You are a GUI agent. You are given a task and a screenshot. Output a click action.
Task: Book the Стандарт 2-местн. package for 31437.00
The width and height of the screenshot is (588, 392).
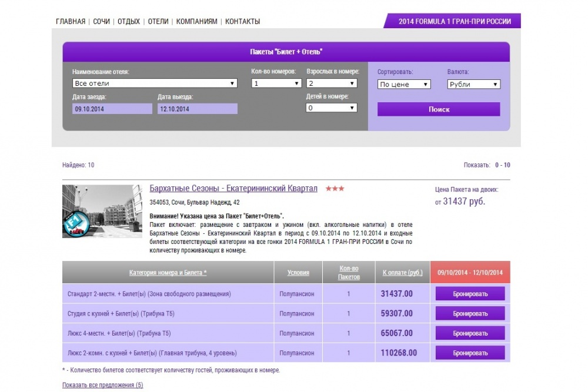coord(470,294)
